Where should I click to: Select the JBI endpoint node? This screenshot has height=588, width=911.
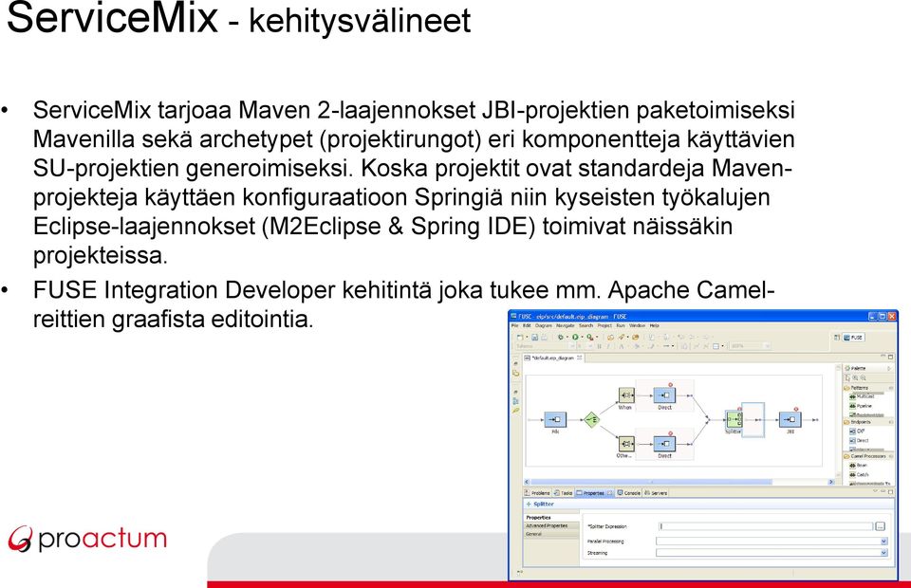pyautogui.click(x=790, y=419)
